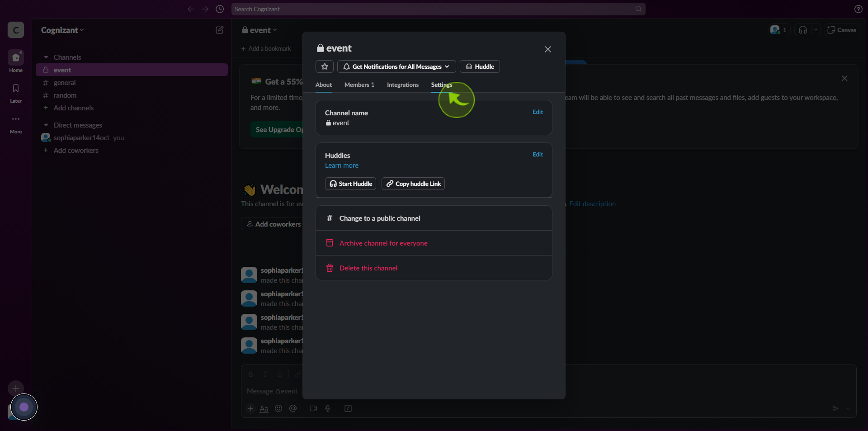Go to Home in sidebar
Image resolution: width=868 pixels, height=431 pixels.
(16, 62)
